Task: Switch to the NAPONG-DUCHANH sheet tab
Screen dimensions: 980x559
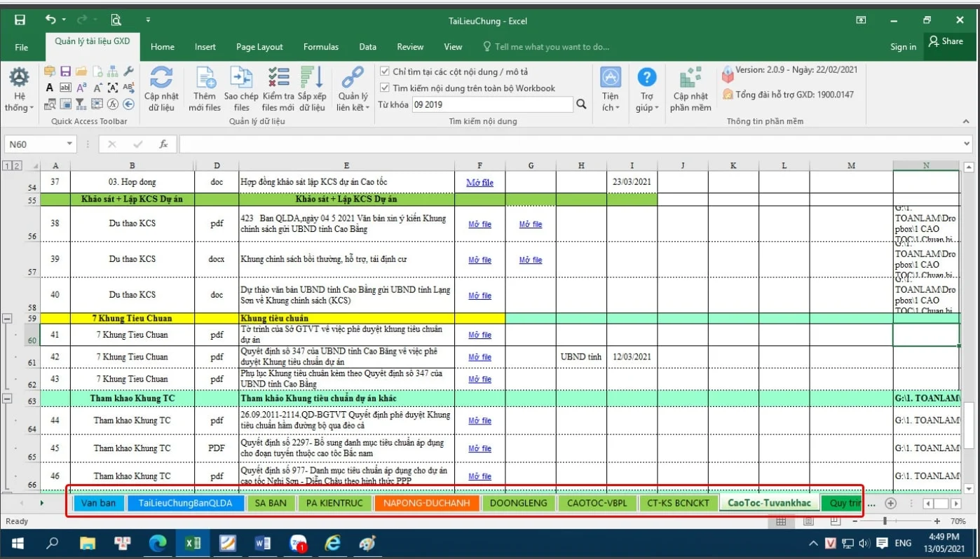Action: click(427, 503)
